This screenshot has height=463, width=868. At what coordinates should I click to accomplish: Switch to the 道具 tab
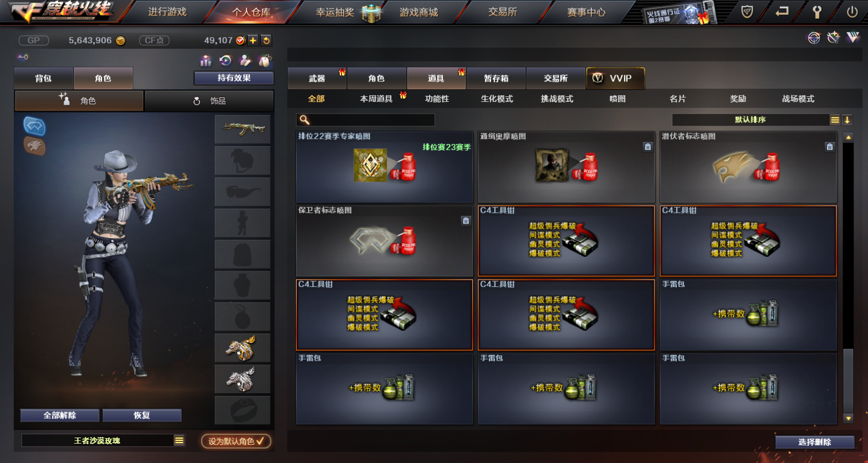[x=436, y=78]
